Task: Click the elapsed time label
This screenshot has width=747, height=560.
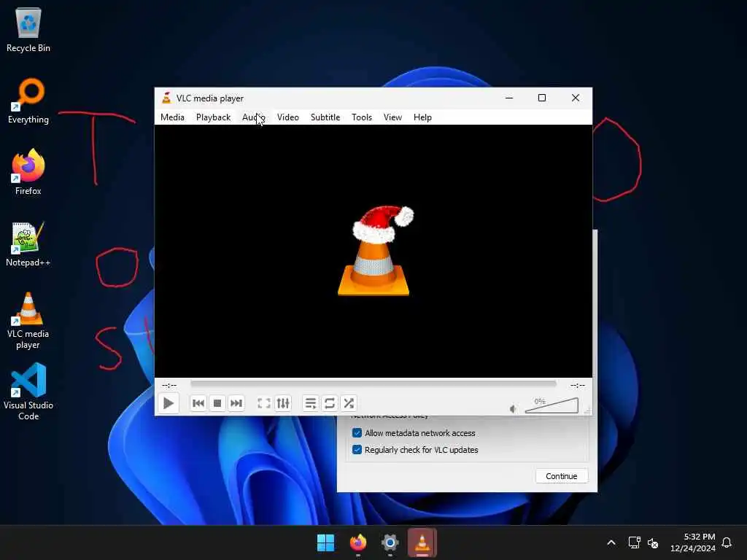Action: point(169,385)
